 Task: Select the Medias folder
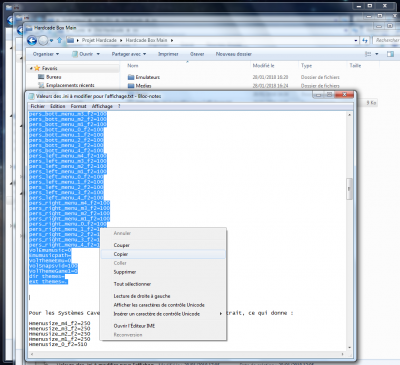(144, 86)
